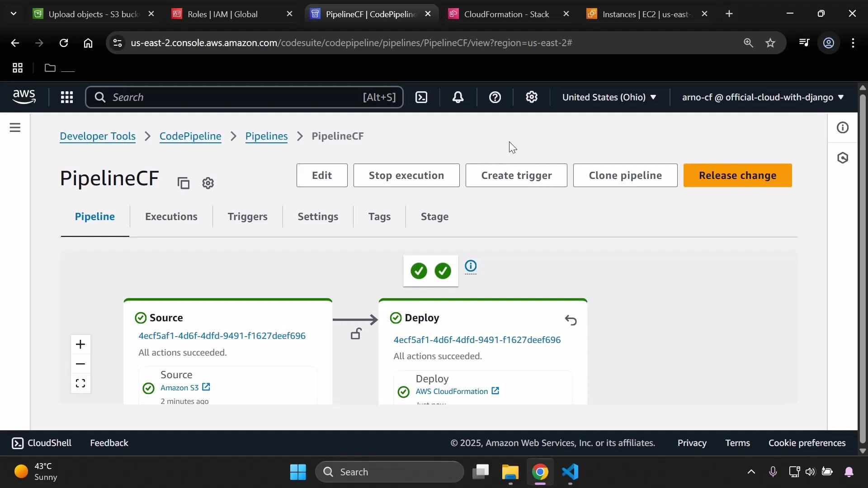868x488 pixels.
Task: Launch CloudShell from the bottom bar
Action: point(41,443)
